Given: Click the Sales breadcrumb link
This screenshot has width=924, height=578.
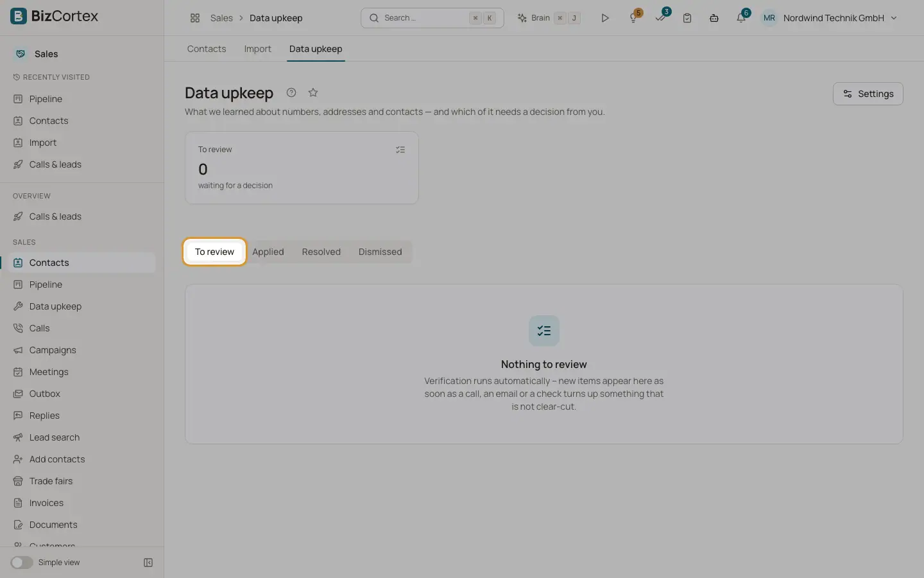Looking at the screenshot, I should pyautogui.click(x=221, y=18).
